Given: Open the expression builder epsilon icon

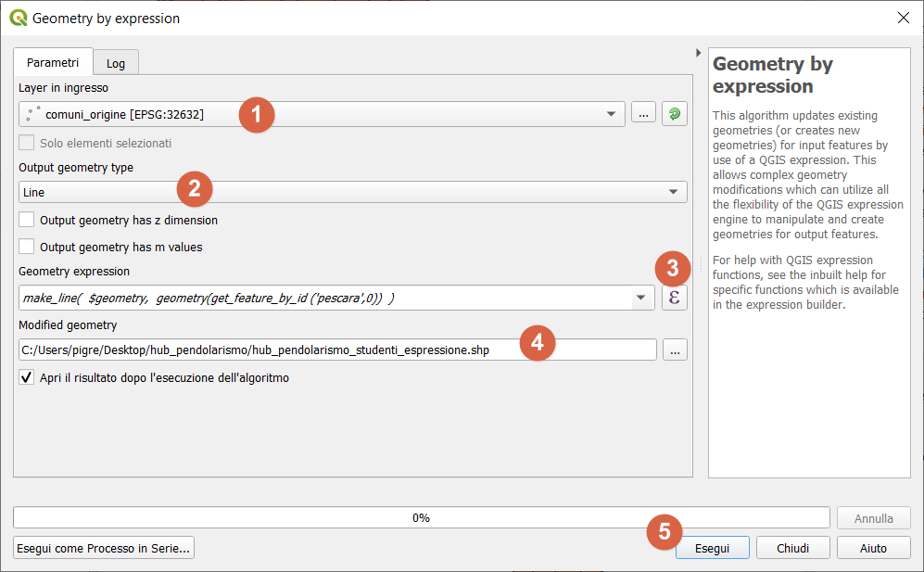Looking at the screenshot, I should (x=674, y=298).
